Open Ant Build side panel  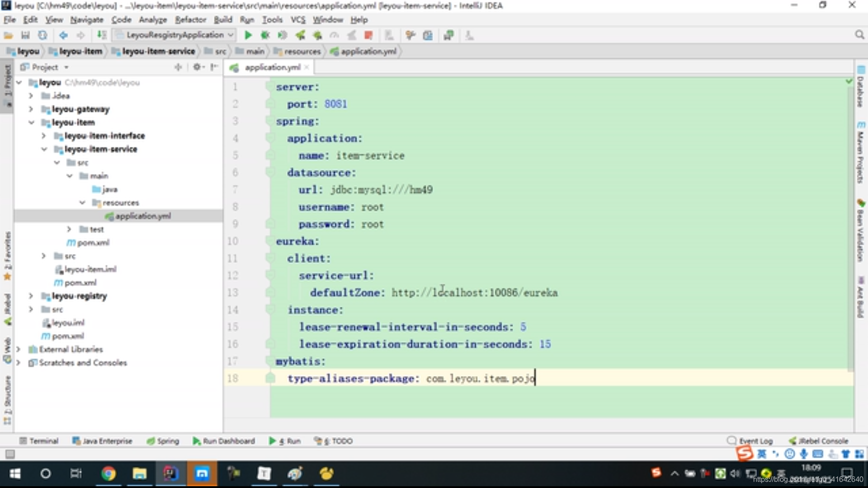(861, 298)
